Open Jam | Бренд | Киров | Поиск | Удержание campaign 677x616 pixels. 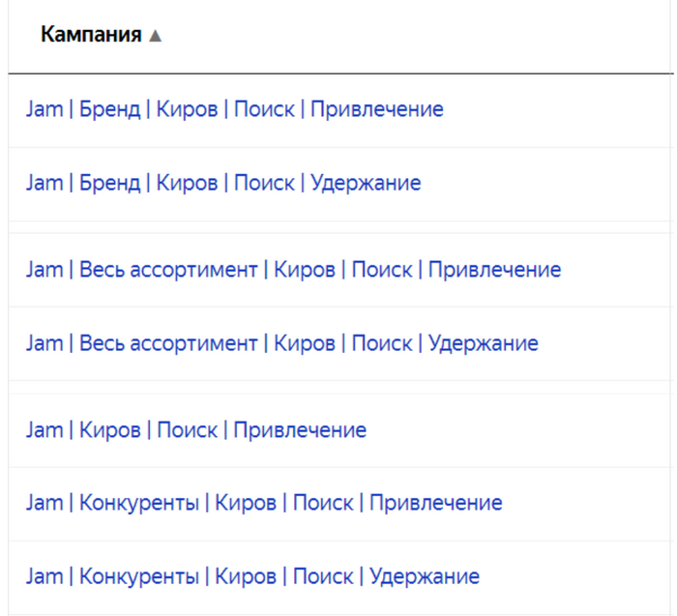tap(223, 183)
